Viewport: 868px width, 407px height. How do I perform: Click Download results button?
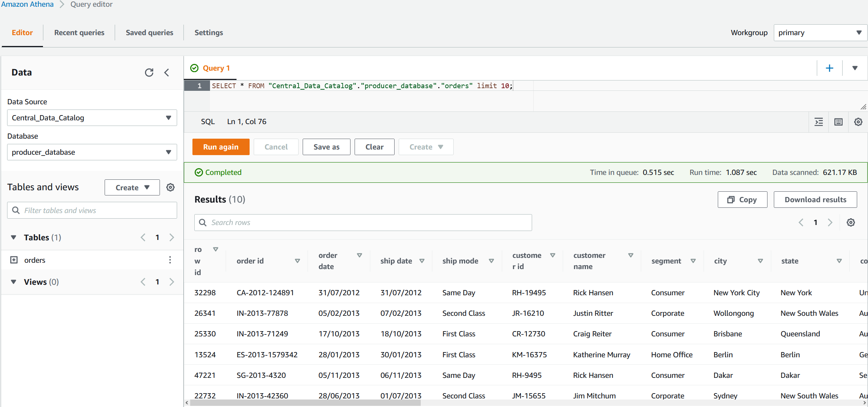tap(815, 200)
